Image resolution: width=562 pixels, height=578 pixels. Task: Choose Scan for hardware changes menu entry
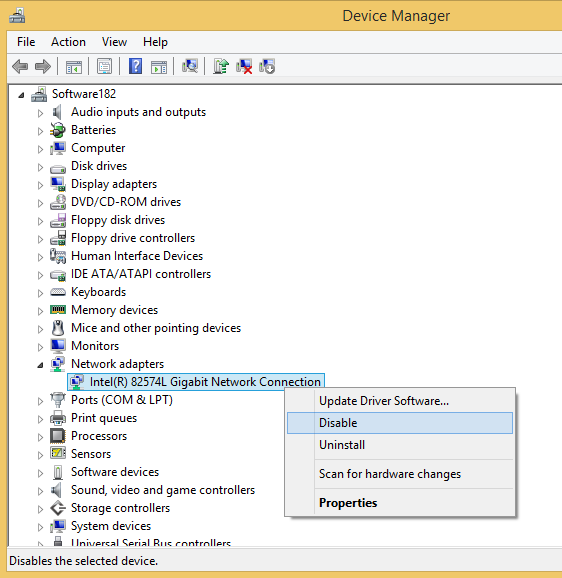pos(400,474)
